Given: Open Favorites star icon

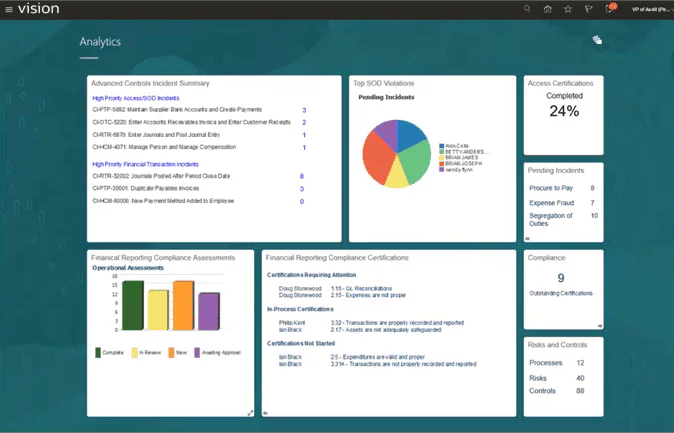Looking at the screenshot, I should (568, 9).
